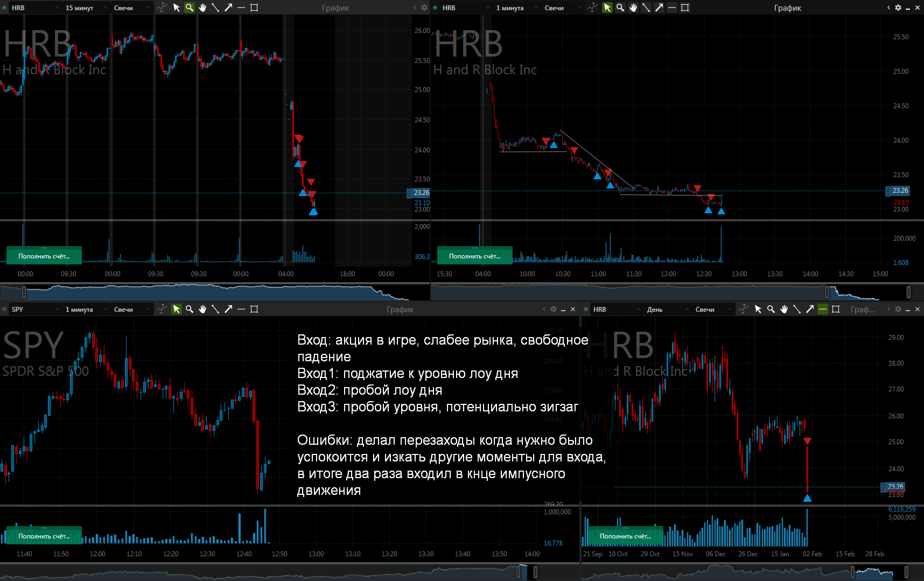Grab right handle of HRB 1-minute range slider
924x581 pixels.
click(x=909, y=292)
